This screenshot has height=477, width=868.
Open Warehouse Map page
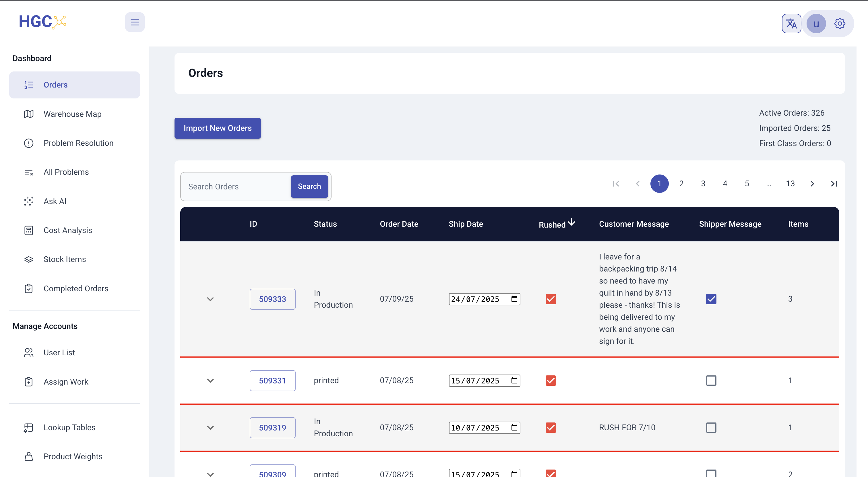(x=74, y=114)
